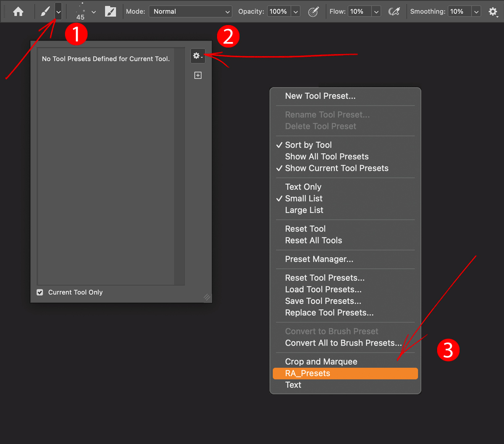Viewport: 504px width, 444px height.
Task: Open the tool preset picker arrow
Action: pos(58,12)
